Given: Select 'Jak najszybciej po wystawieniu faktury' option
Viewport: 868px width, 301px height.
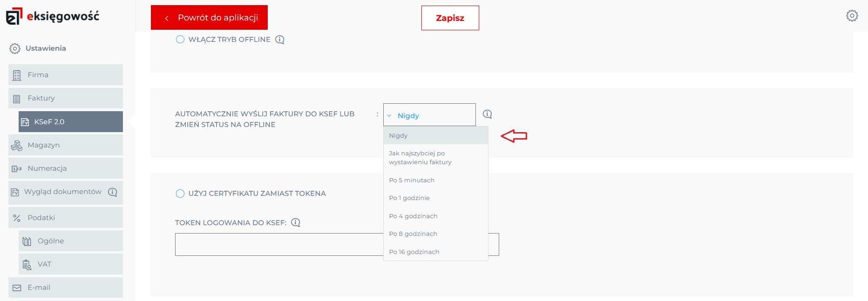Looking at the screenshot, I should (420, 158).
